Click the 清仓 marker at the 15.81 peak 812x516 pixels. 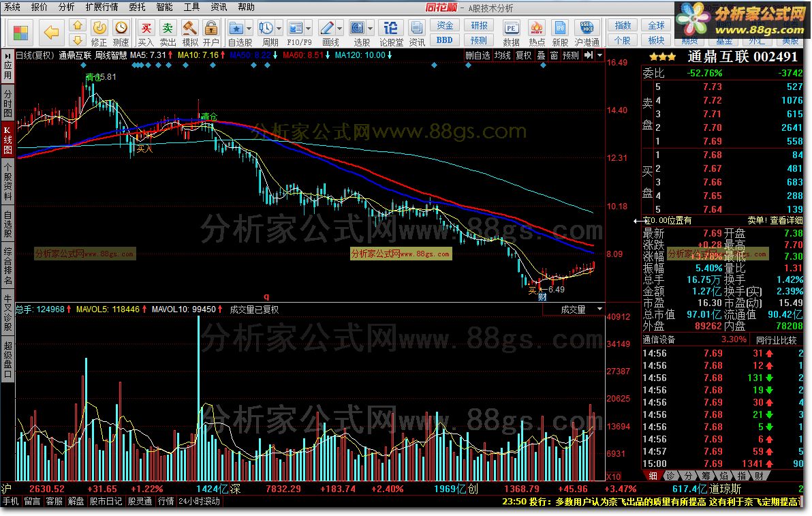(93, 77)
